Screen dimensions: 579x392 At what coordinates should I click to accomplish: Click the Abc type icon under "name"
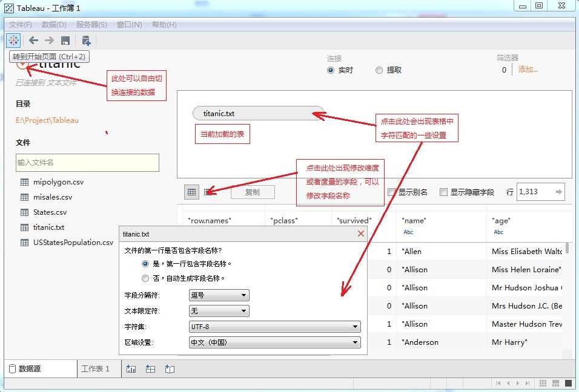pyautogui.click(x=408, y=232)
